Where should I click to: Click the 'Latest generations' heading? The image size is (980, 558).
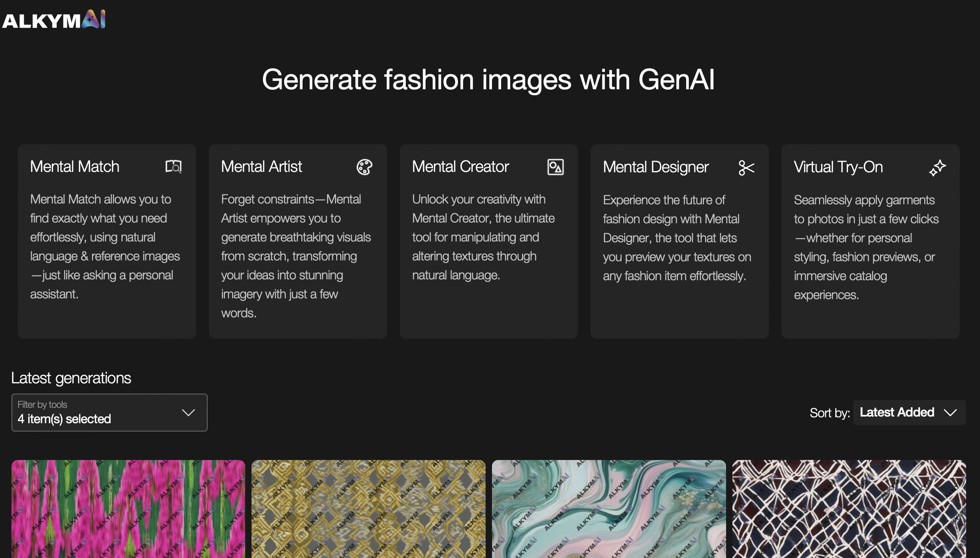[x=71, y=378]
